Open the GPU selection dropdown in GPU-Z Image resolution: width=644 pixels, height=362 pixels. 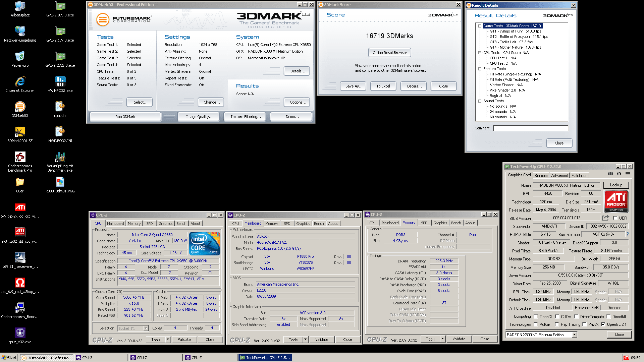[x=574, y=335]
